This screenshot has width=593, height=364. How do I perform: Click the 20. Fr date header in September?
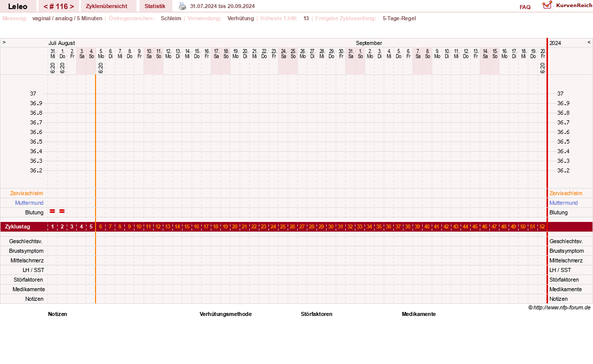[543, 54]
